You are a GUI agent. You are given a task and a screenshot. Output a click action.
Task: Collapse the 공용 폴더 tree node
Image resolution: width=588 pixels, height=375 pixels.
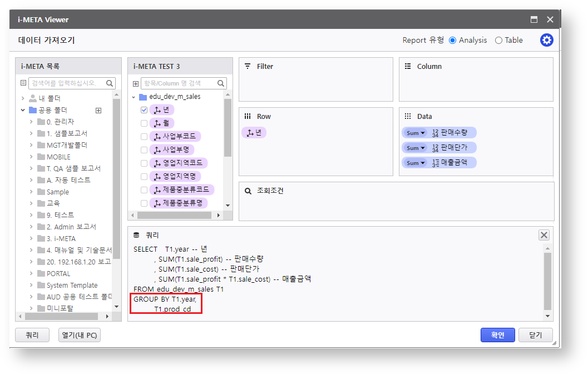pos(23,110)
